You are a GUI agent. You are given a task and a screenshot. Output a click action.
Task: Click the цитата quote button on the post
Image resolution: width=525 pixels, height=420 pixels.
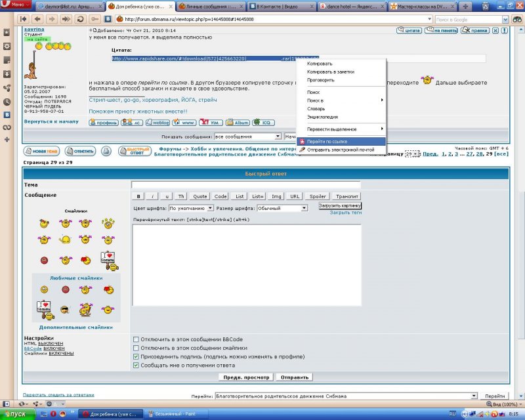pyautogui.click(x=409, y=30)
